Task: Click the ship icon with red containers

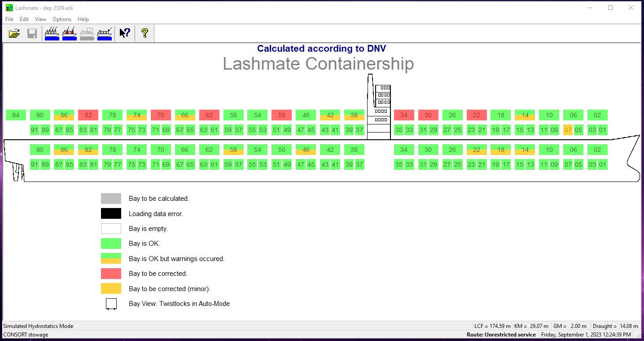Action: [70, 33]
